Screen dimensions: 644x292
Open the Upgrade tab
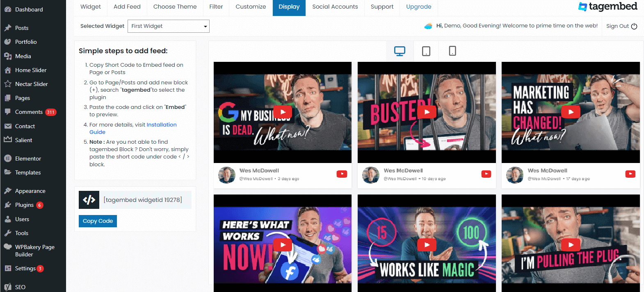click(x=419, y=7)
